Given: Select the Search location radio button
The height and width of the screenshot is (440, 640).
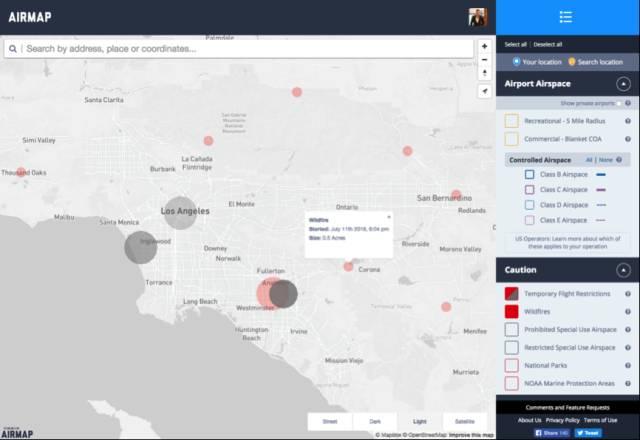Looking at the screenshot, I should tap(571, 62).
